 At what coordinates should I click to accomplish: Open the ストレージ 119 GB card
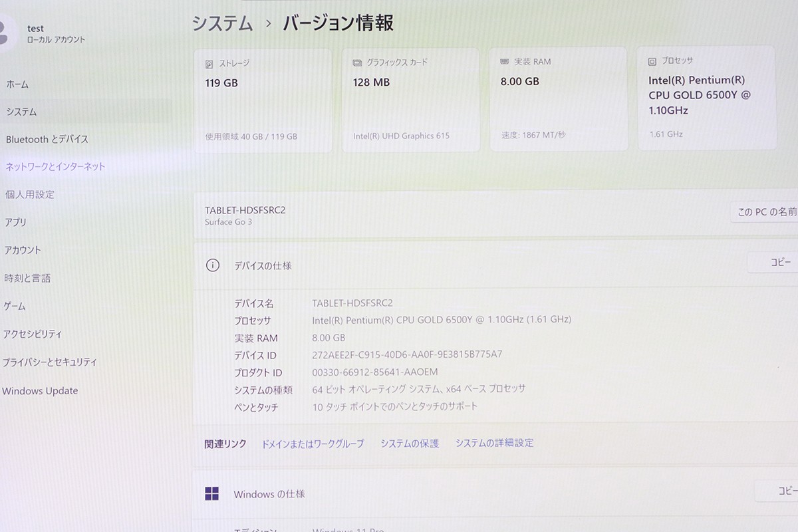(x=263, y=100)
